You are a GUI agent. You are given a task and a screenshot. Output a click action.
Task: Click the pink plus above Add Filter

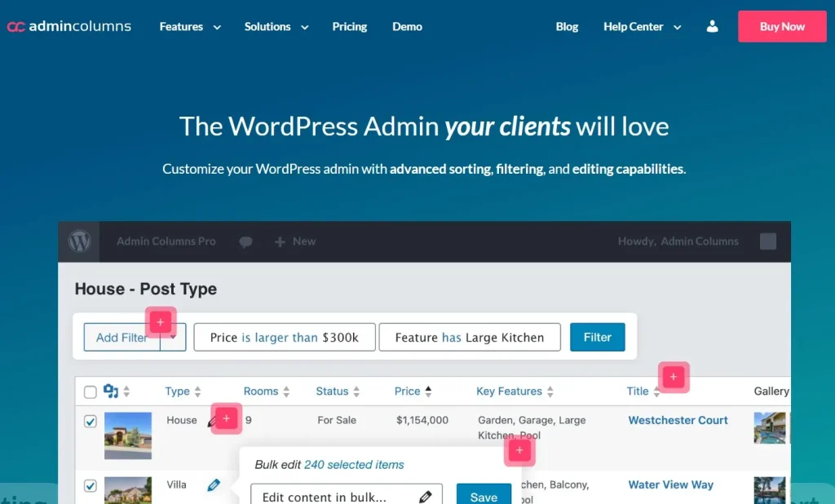(x=161, y=322)
